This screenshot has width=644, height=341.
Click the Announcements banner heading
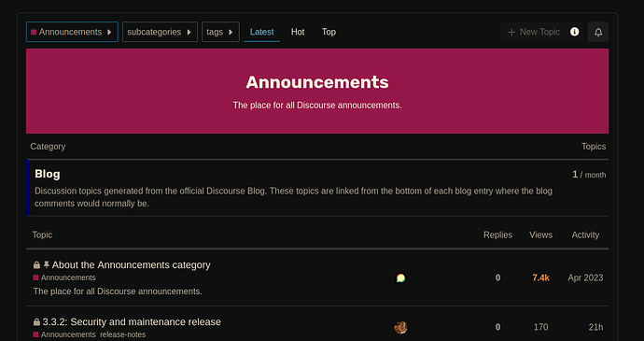pyautogui.click(x=317, y=82)
